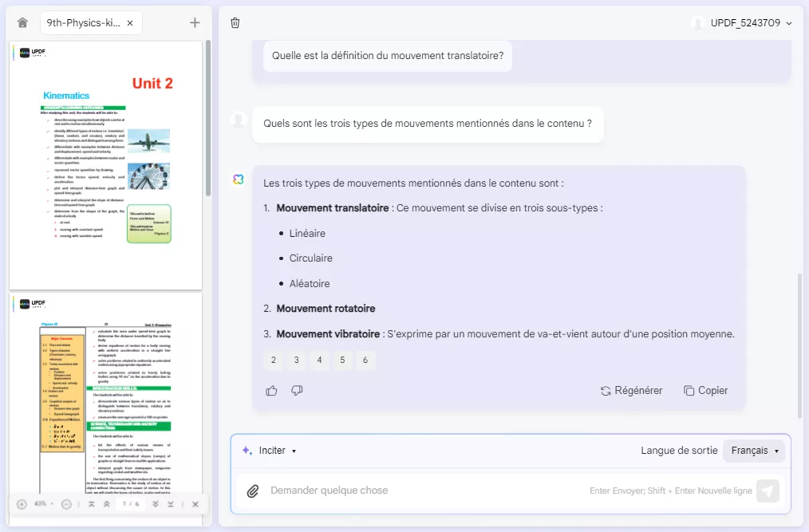Go to the next PDF page
The height and width of the screenshot is (532, 809).
pyautogui.click(x=156, y=503)
